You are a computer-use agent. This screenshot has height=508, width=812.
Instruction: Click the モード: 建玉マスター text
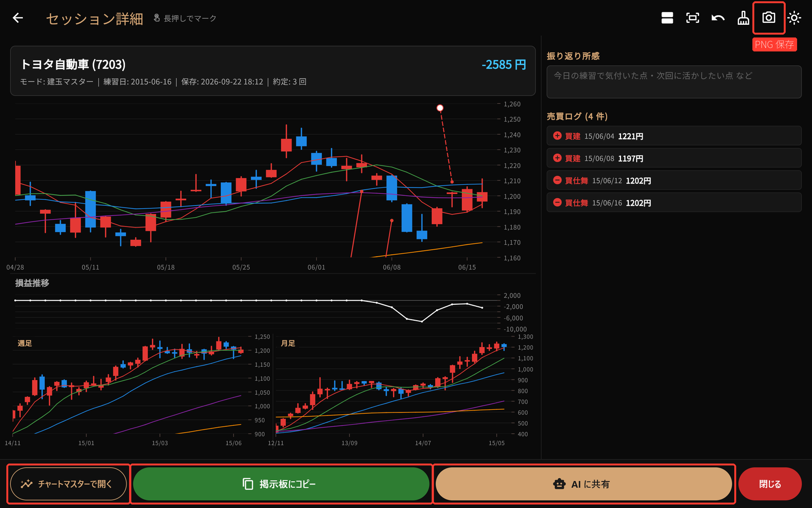coord(56,82)
